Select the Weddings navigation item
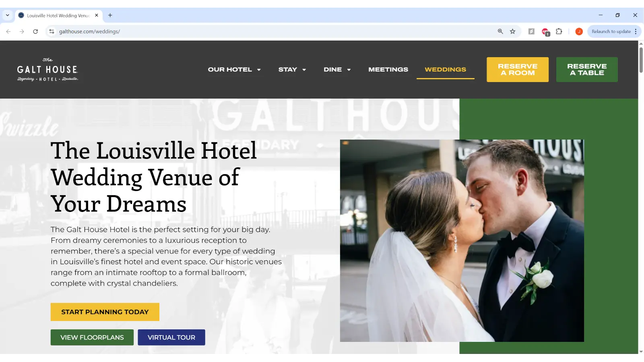644x362 pixels. coord(445,70)
